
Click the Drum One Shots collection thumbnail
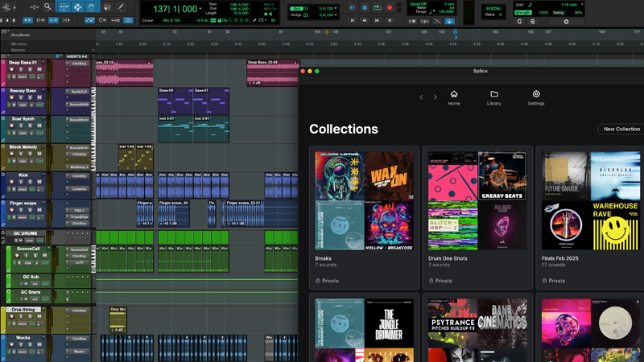click(x=477, y=200)
